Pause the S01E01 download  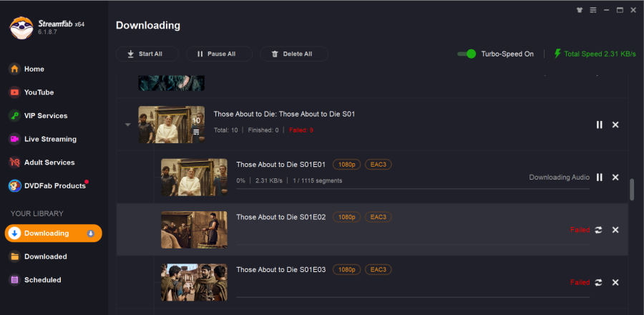599,177
